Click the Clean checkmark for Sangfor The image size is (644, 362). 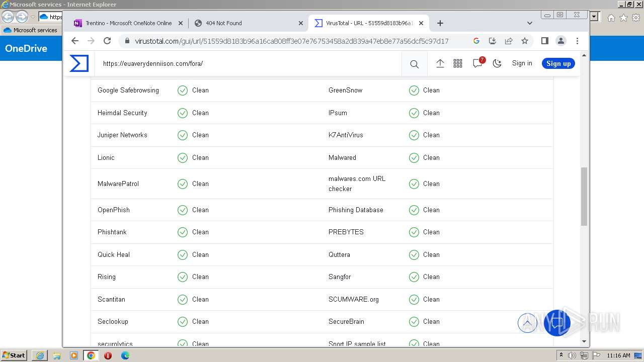tap(414, 277)
